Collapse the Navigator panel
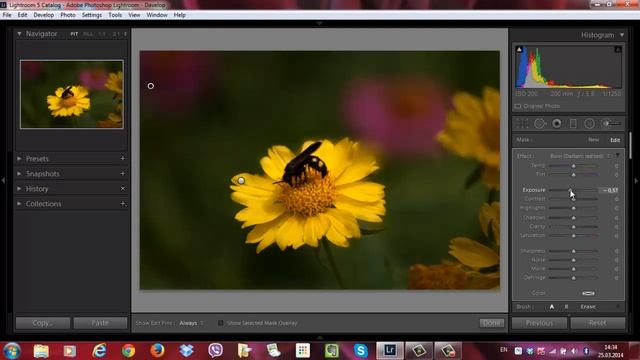 19,34
